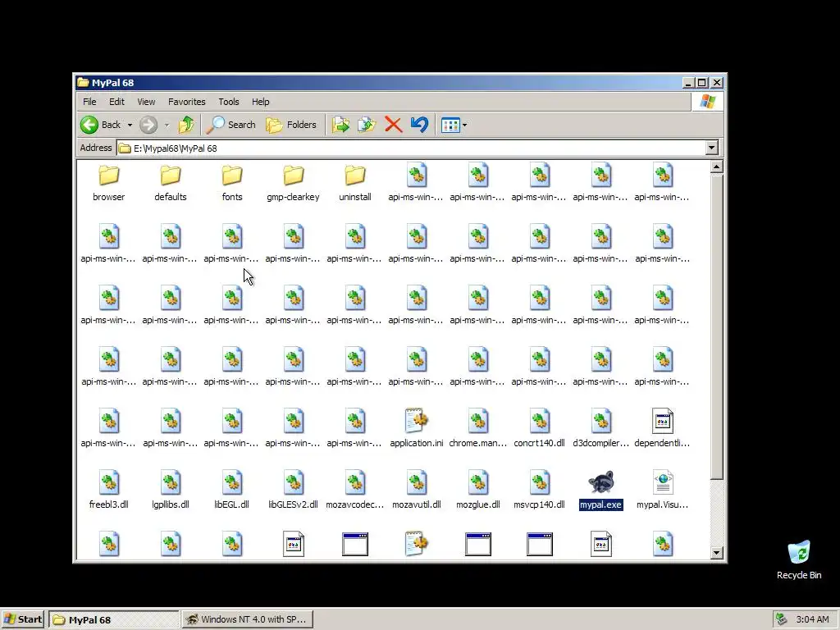The height and width of the screenshot is (630, 840).
Task: Expand the Address bar dropdown
Action: (x=711, y=148)
